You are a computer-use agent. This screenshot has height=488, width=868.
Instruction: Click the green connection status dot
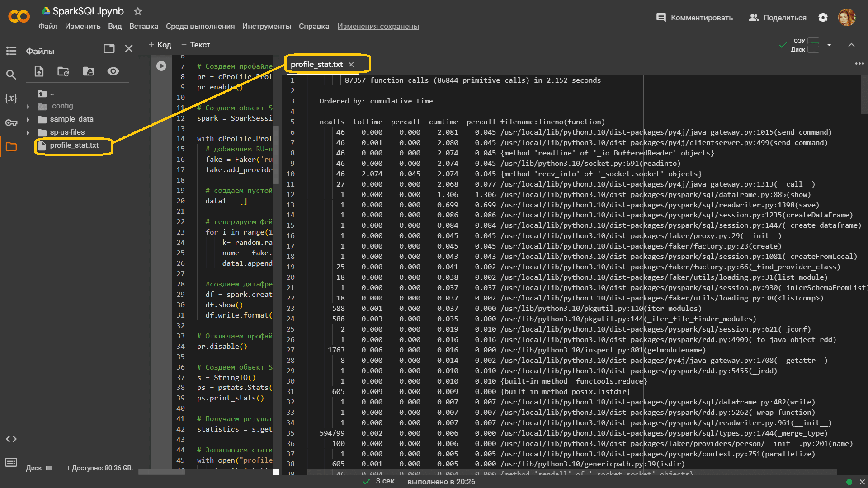pos(849,482)
